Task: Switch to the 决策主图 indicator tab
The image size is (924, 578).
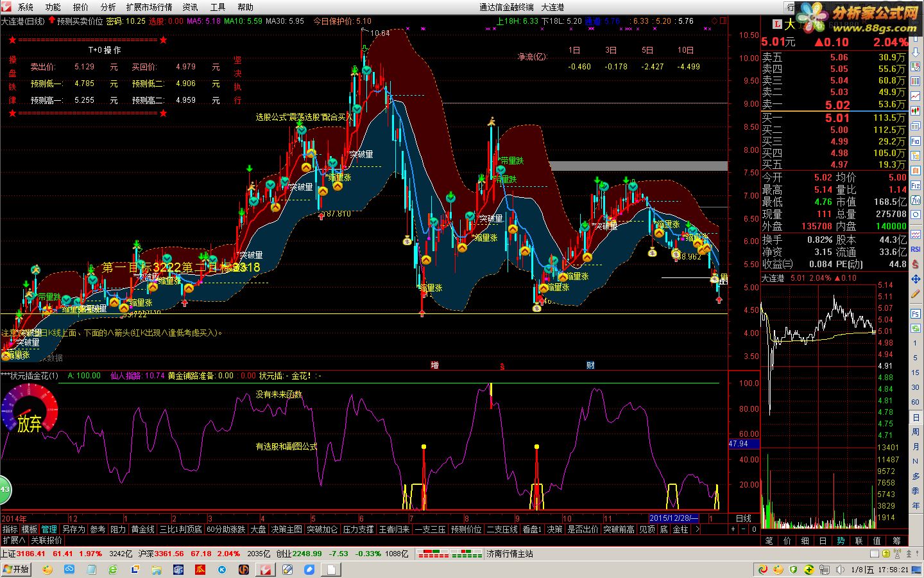Action: click(286, 529)
